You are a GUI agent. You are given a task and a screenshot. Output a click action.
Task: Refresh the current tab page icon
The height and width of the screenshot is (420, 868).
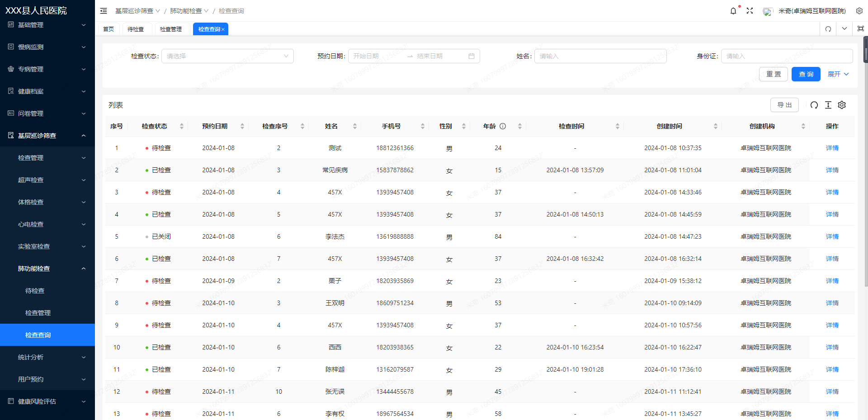point(828,29)
